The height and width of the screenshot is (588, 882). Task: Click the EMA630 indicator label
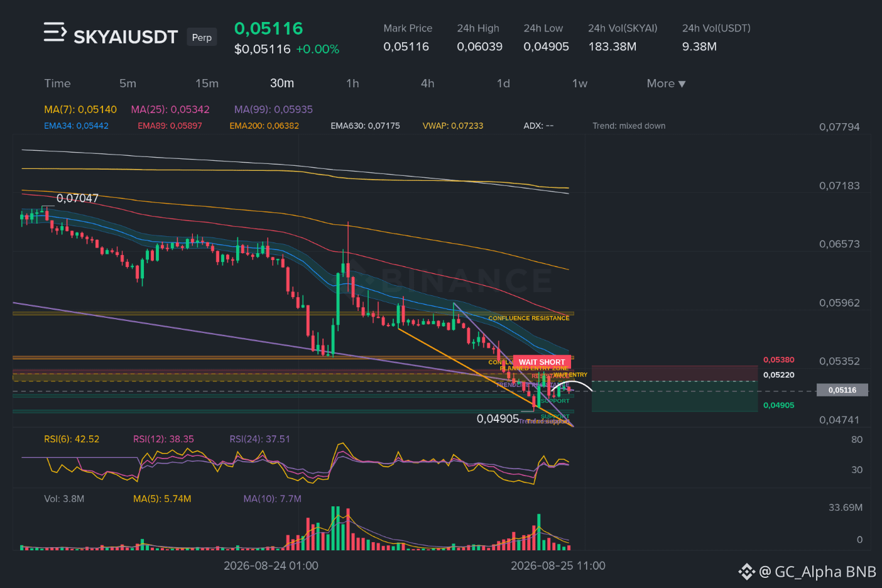click(365, 126)
